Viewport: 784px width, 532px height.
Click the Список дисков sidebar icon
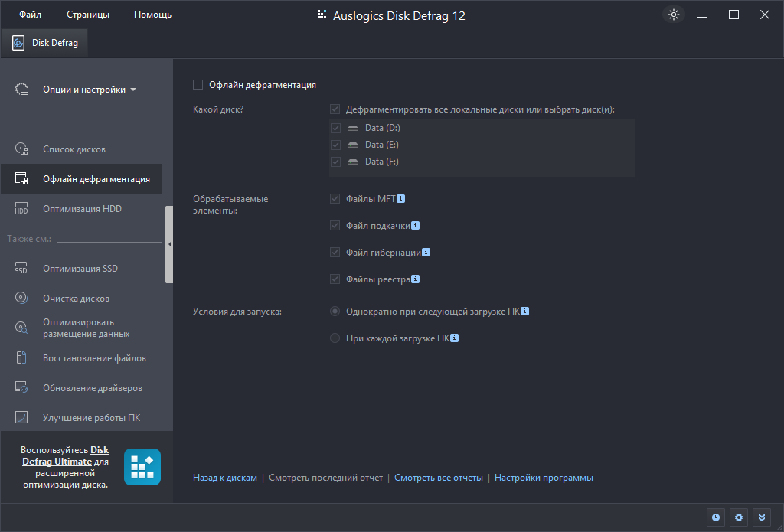(x=21, y=149)
